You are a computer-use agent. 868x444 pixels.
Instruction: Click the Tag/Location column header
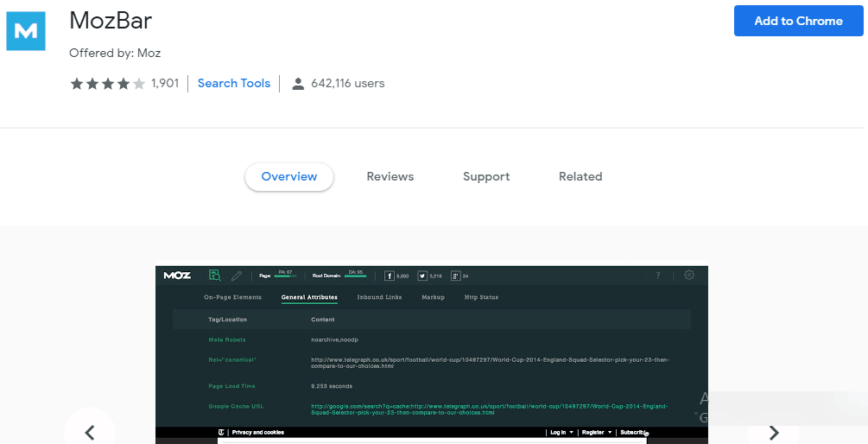(227, 320)
